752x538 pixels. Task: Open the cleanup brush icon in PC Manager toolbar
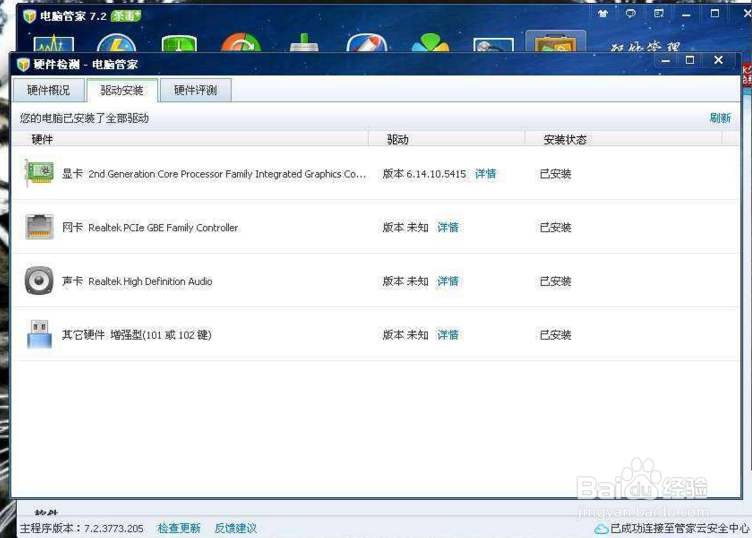(304, 43)
